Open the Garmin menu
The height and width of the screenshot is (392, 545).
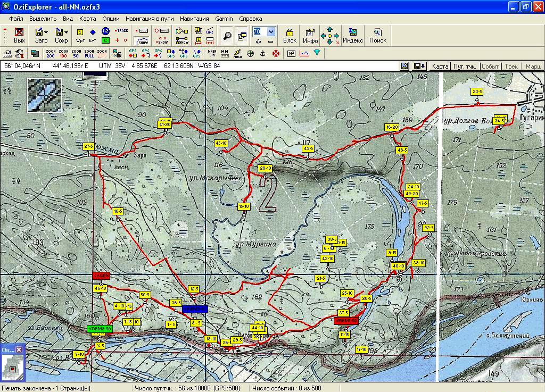coord(224,19)
